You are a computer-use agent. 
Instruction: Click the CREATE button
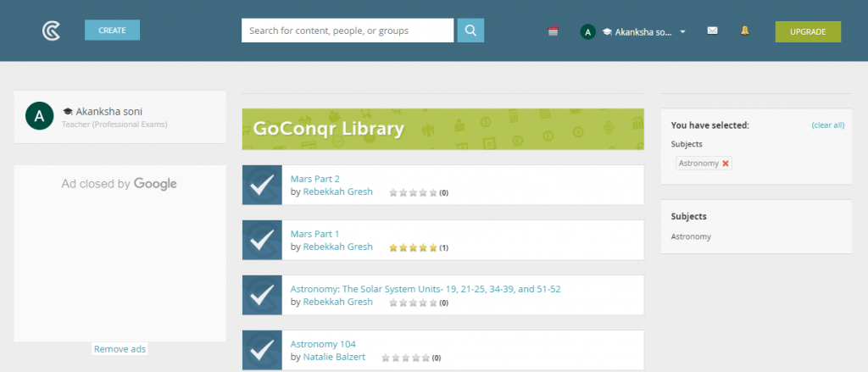pyautogui.click(x=113, y=30)
